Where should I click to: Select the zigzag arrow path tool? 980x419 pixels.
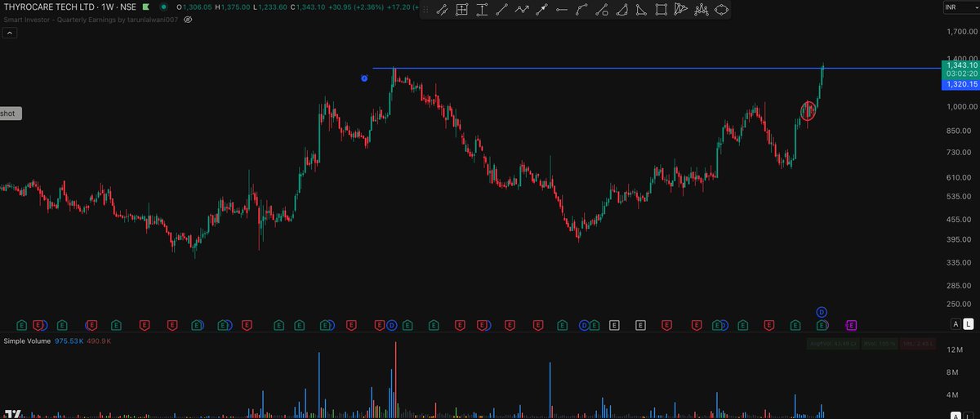[x=521, y=10]
